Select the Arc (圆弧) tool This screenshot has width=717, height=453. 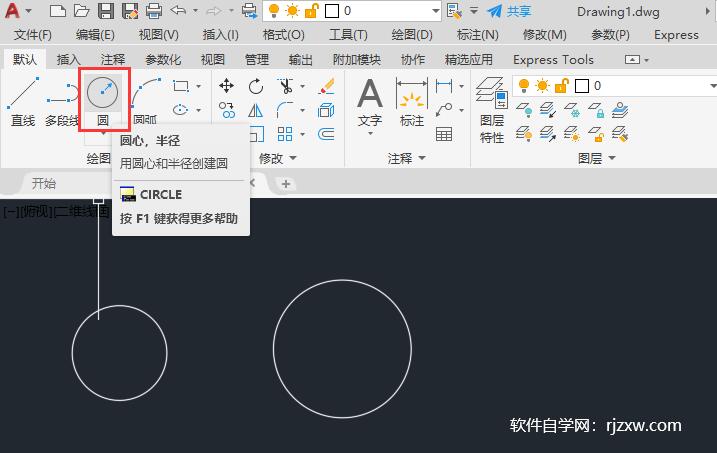click(x=146, y=101)
